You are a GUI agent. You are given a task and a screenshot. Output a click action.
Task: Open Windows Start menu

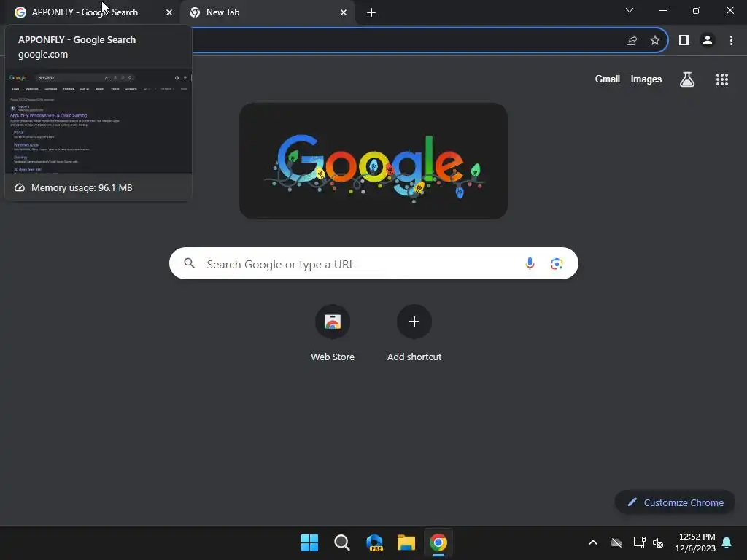(309, 542)
